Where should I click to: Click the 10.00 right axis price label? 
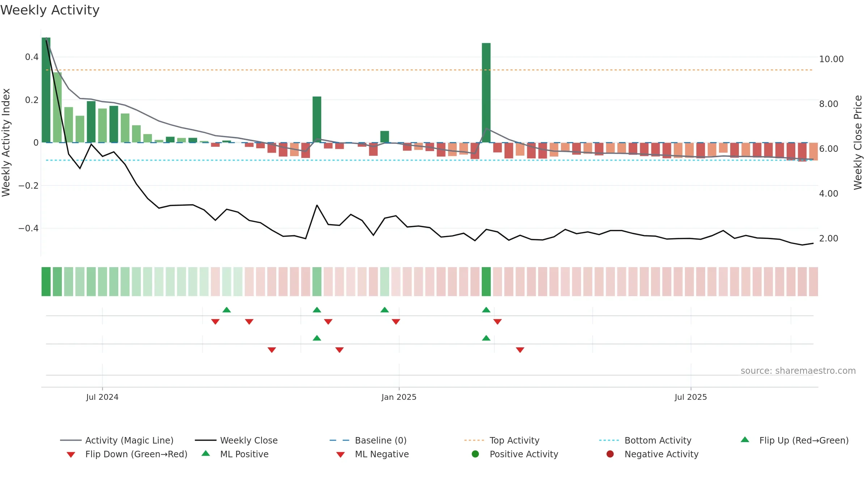(831, 59)
